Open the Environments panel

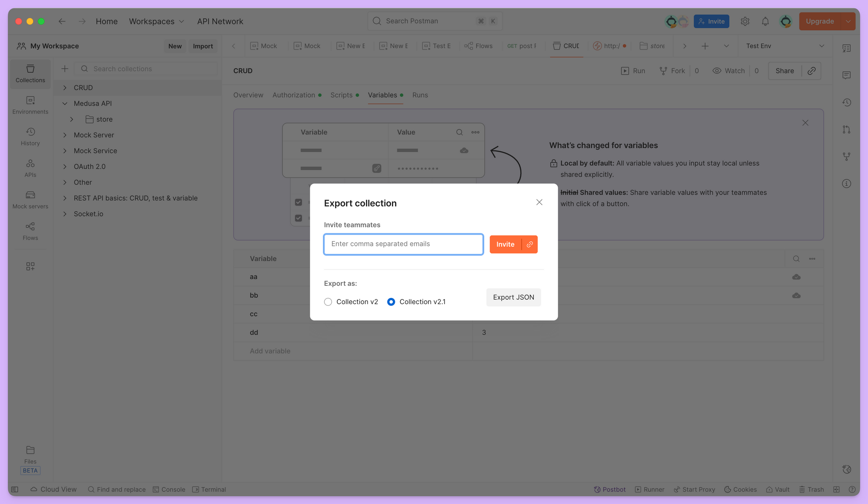pos(30,105)
